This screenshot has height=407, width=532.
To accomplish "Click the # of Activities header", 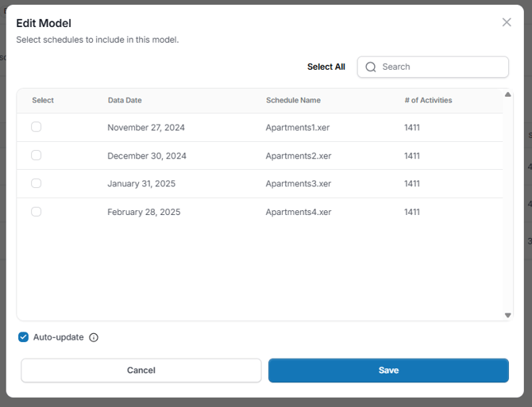I will (x=428, y=100).
